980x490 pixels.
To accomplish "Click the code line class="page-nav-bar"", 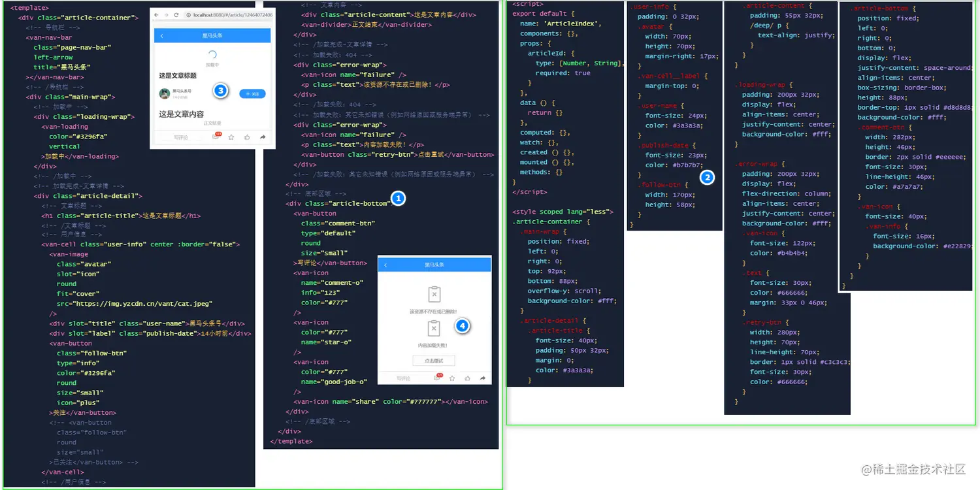I will tap(73, 48).
